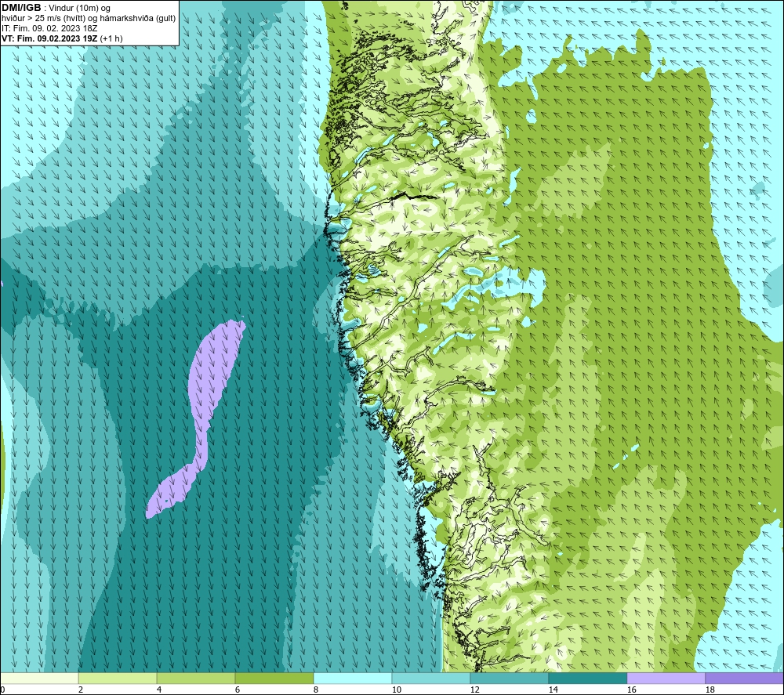Click the legend scale label '2'

click(81, 690)
